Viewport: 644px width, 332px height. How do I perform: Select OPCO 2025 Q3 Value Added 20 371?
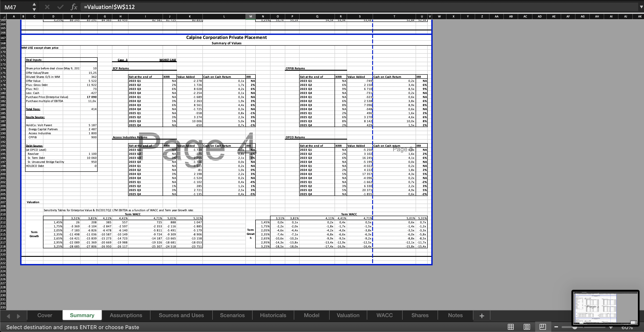[x=360, y=190]
